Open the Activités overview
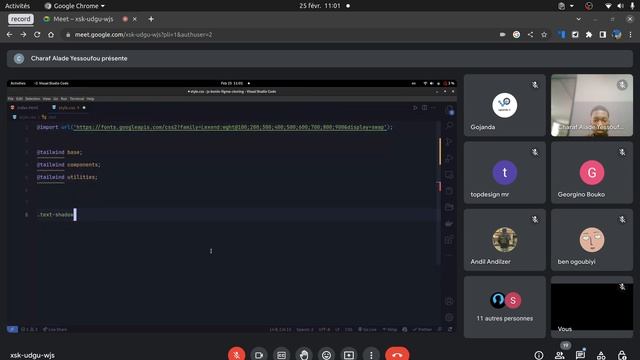The image size is (640, 360). pos(17,6)
